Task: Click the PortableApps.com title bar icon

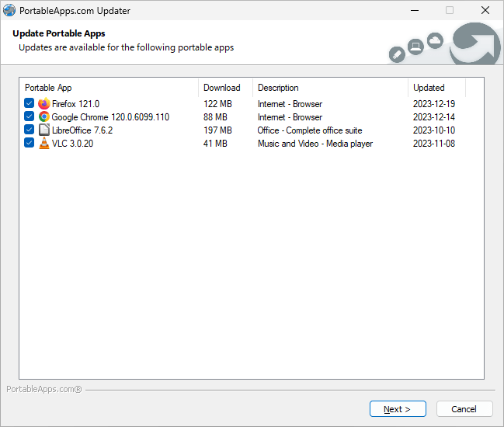Action: pyautogui.click(x=9, y=10)
